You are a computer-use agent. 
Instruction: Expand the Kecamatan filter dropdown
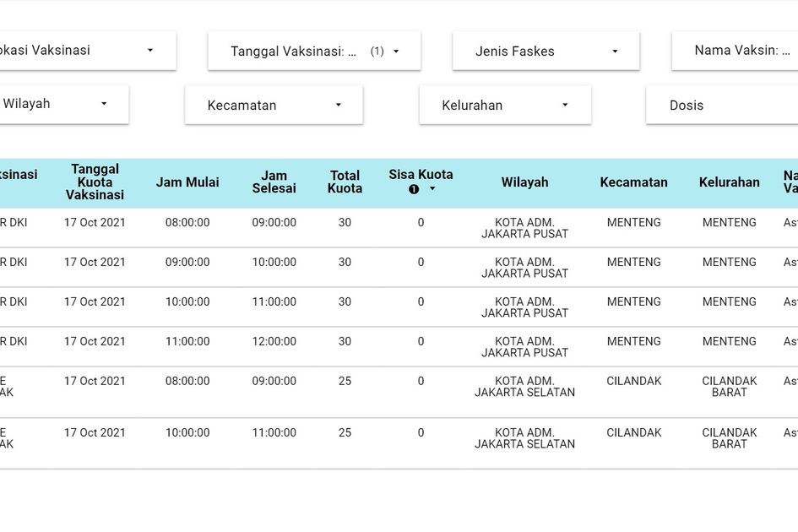(x=274, y=106)
